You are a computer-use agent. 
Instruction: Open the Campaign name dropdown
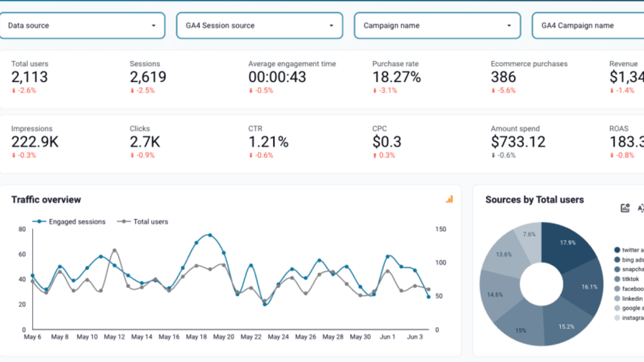pos(437,25)
